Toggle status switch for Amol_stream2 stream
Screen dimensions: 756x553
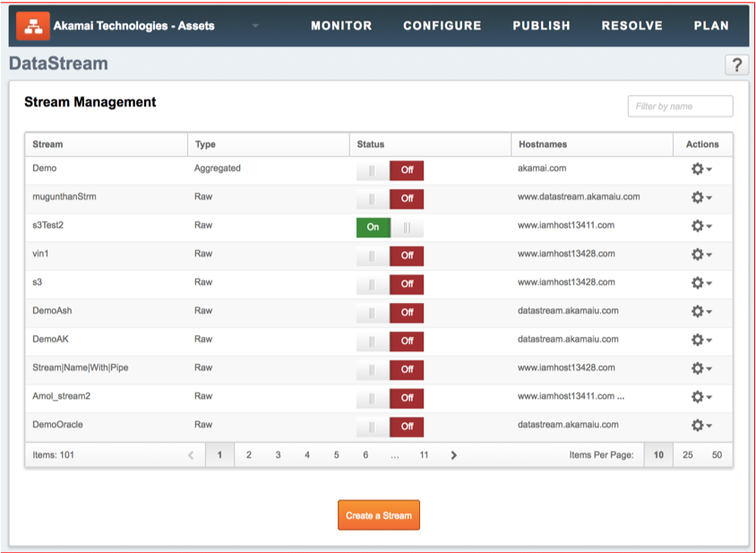click(390, 398)
